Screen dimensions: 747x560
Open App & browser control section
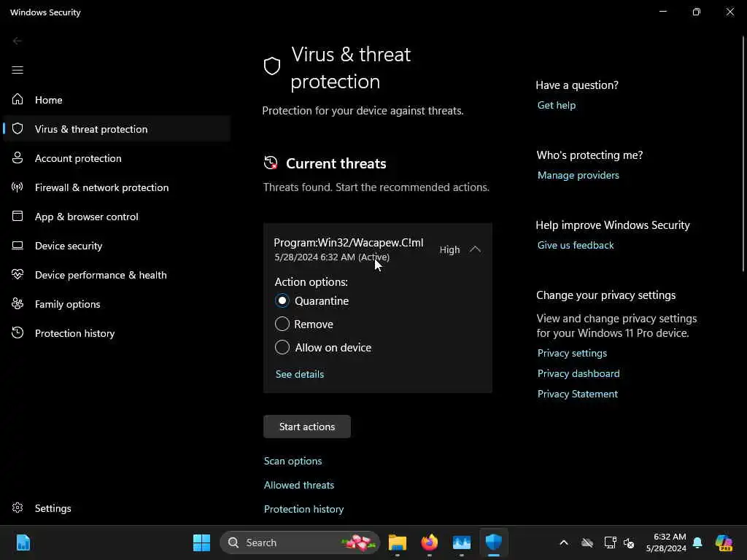pos(117,216)
